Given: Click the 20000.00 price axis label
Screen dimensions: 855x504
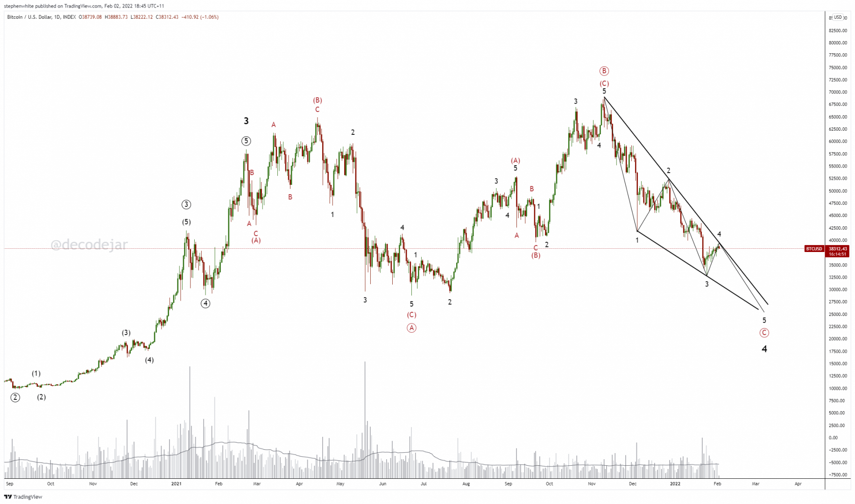Looking at the screenshot, I should [838, 339].
